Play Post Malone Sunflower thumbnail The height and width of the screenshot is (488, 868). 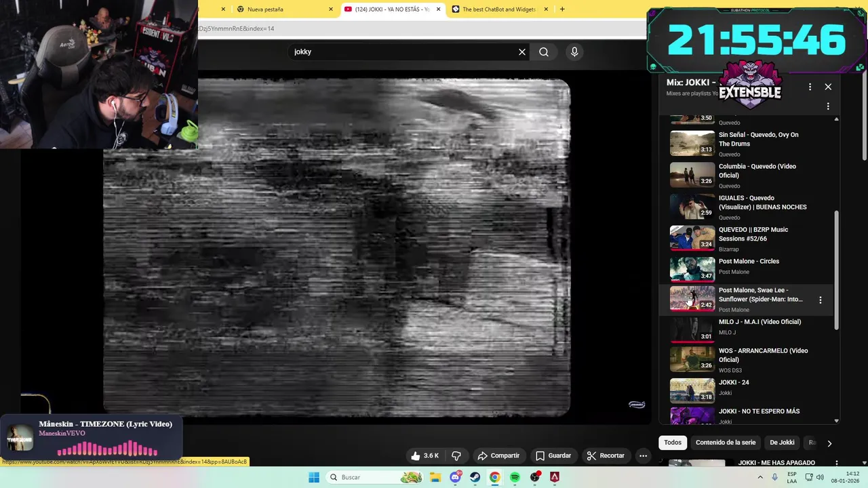[x=692, y=299]
